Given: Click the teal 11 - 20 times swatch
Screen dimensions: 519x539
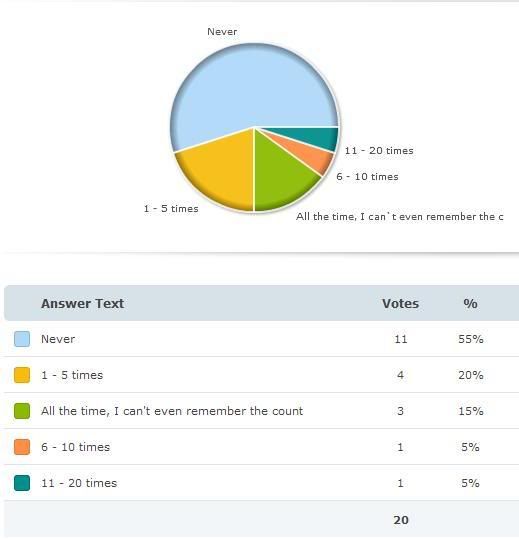Looking at the screenshot, I should click(x=22, y=483).
